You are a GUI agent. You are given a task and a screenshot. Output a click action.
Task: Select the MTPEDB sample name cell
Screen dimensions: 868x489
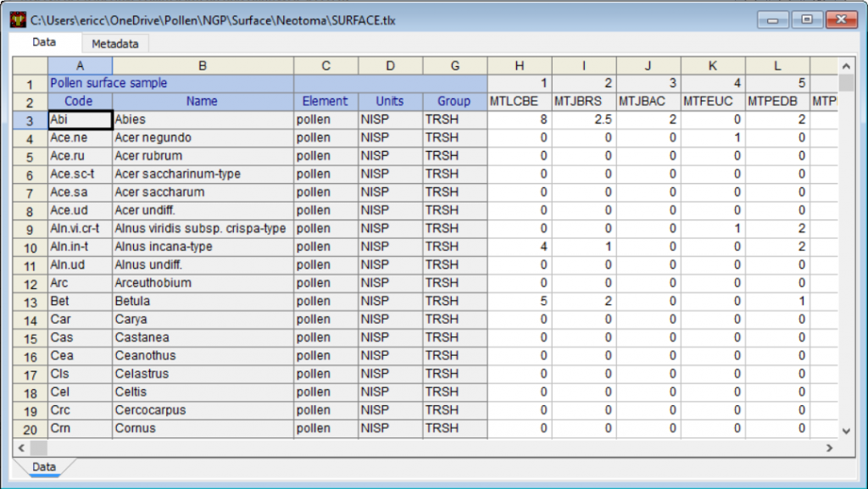click(x=777, y=102)
